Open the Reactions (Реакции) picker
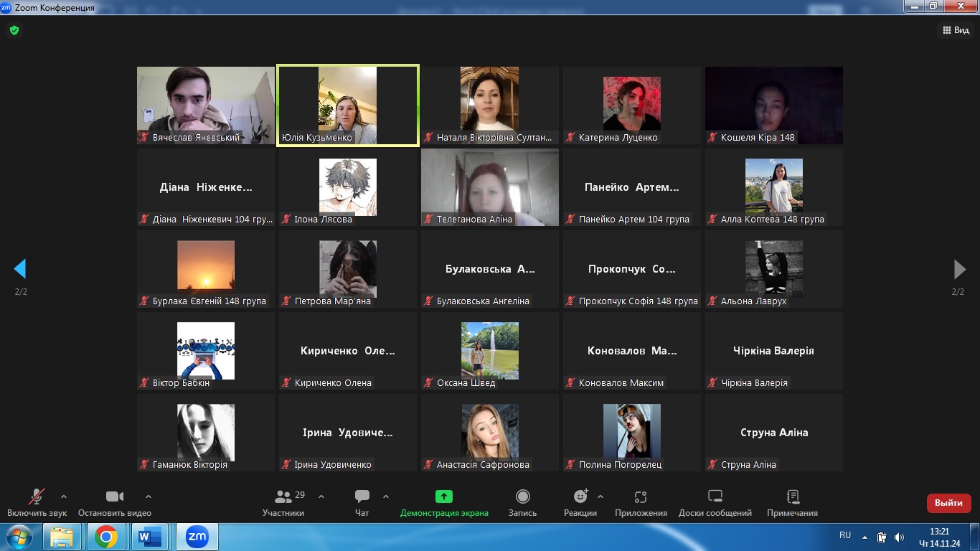 (x=580, y=497)
